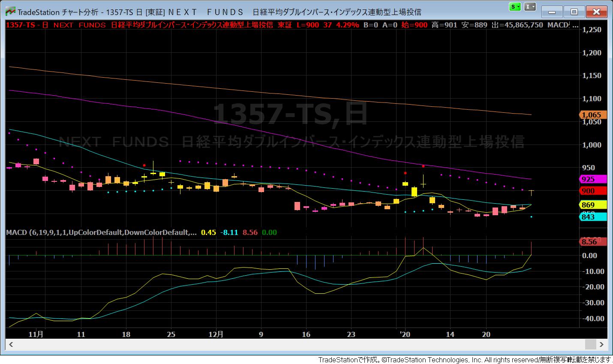Click the 1,000 price axis label
The width and height of the screenshot is (613, 364).
[x=592, y=145]
